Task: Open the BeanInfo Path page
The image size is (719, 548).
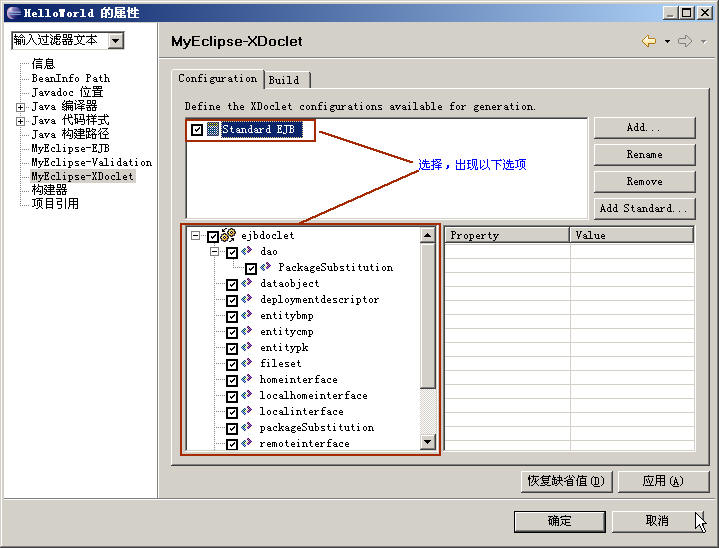Action: click(x=71, y=78)
